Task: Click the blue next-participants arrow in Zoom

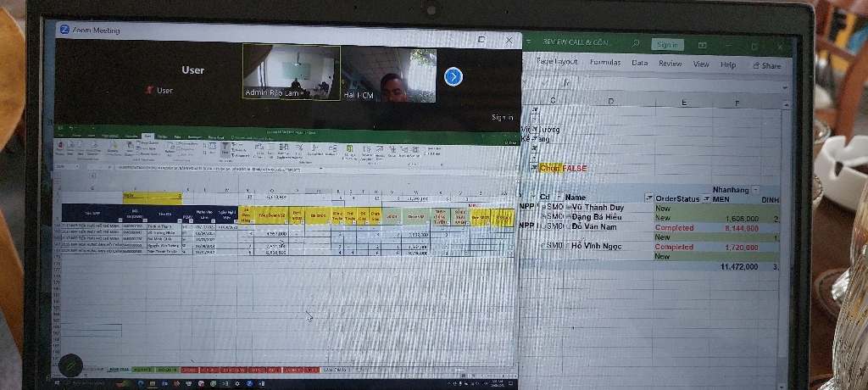Action: (453, 76)
